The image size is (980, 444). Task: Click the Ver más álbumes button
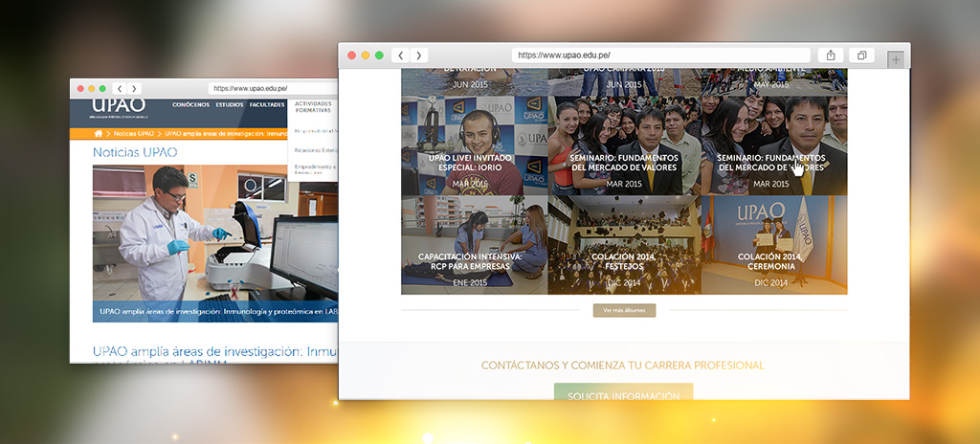(x=624, y=311)
